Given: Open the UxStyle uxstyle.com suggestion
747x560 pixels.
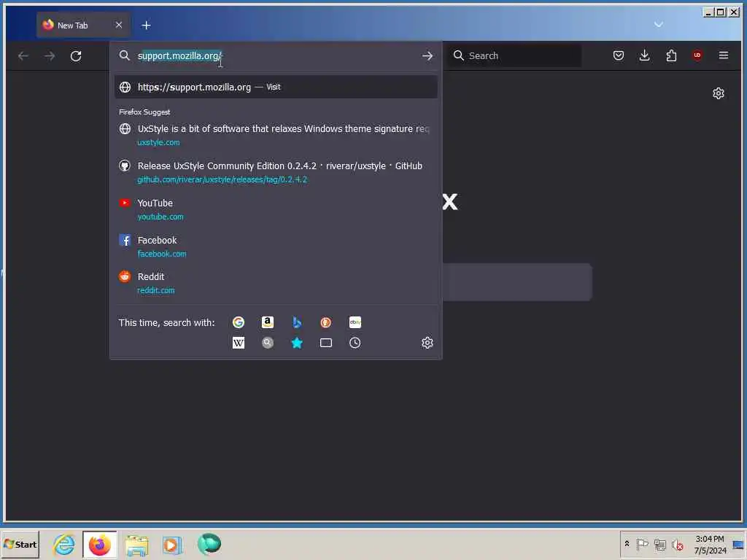Looking at the screenshot, I should (276, 135).
